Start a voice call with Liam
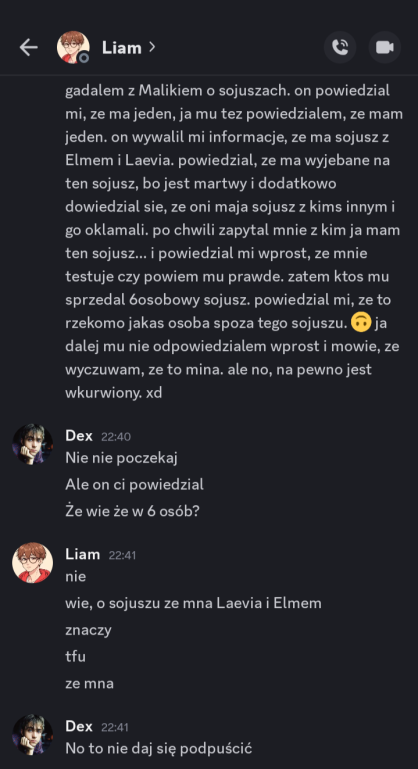Image resolution: width=418 pixels, height=769 pixels. tap(340, 47)
